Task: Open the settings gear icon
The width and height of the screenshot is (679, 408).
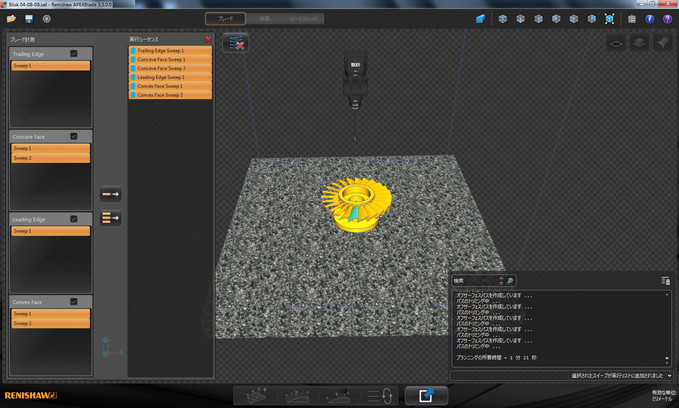Action: 47,18
